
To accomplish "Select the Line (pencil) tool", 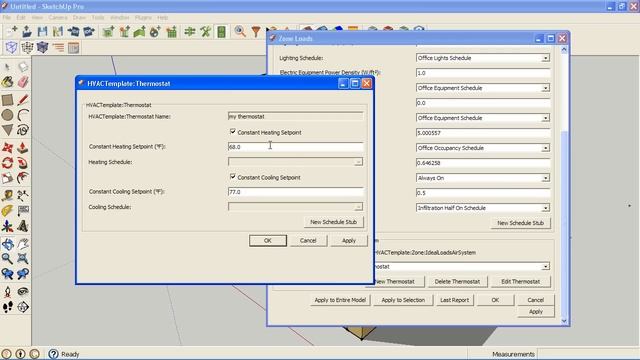I will click(23, 100).
